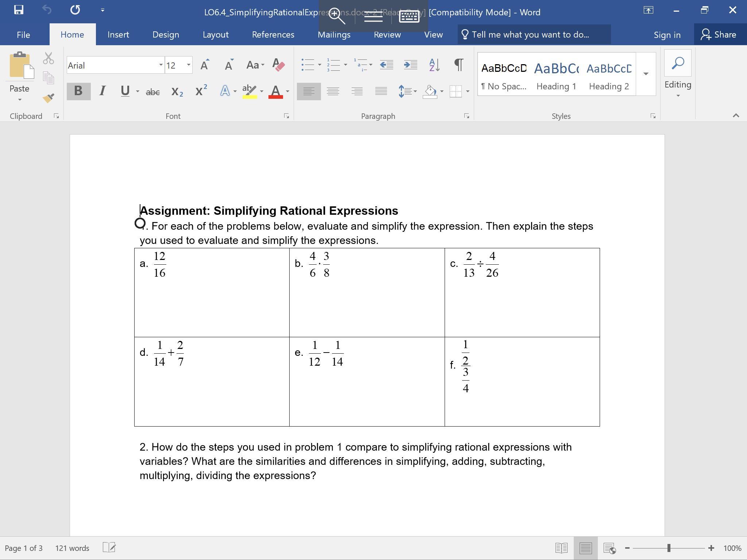
Task: Click the Format Painter brush icon
Action: coord(48,98)
